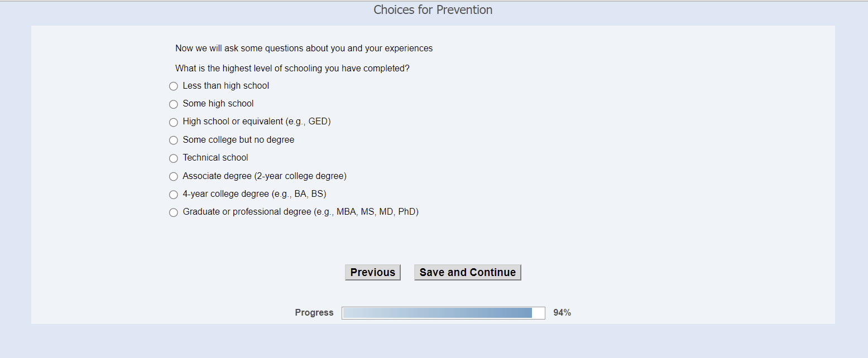Click the blue progress bar

443,313
